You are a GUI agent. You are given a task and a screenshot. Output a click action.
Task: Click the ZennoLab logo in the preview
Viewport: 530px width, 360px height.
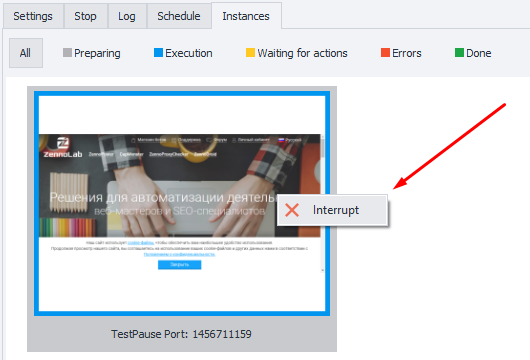click(63, 148)
